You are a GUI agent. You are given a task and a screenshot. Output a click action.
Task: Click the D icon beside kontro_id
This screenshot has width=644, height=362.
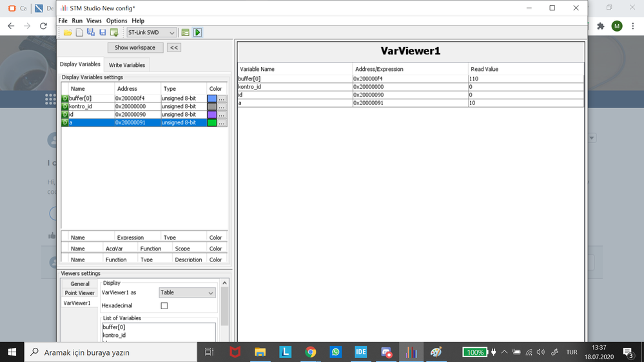pos(65,106)
